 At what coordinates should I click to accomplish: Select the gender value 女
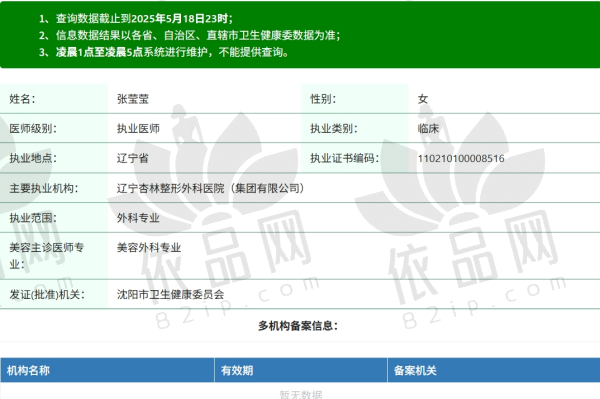[423, 99]
